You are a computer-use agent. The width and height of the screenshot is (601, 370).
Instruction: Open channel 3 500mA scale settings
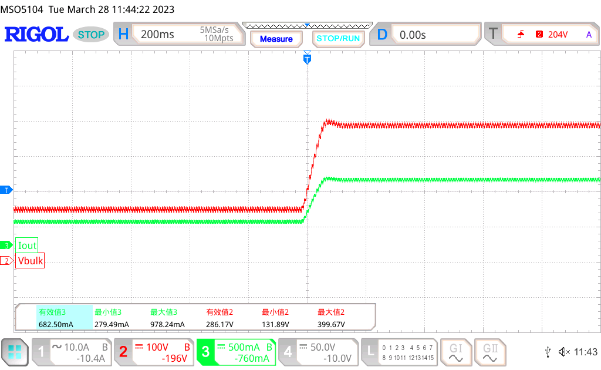(244, 347)
